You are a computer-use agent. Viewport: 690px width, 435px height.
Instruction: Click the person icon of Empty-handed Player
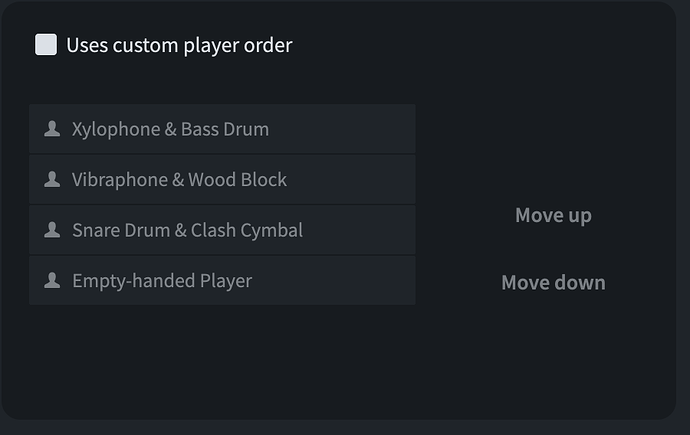(52, 281)
